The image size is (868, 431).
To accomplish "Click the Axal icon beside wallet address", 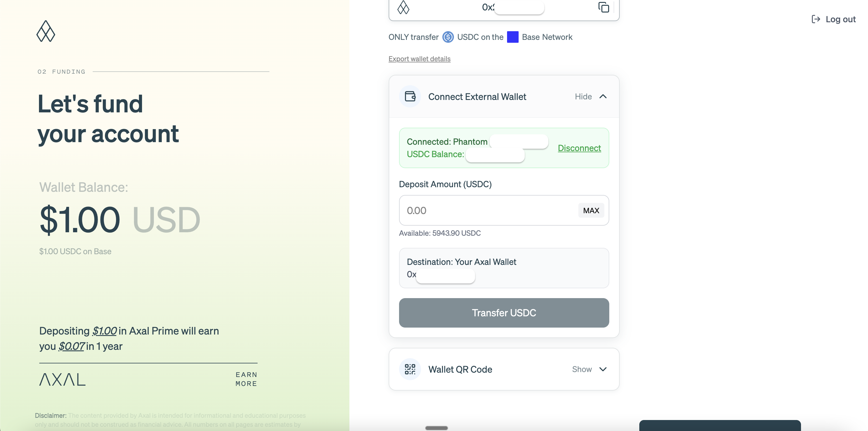I will [x=403, y=7].
